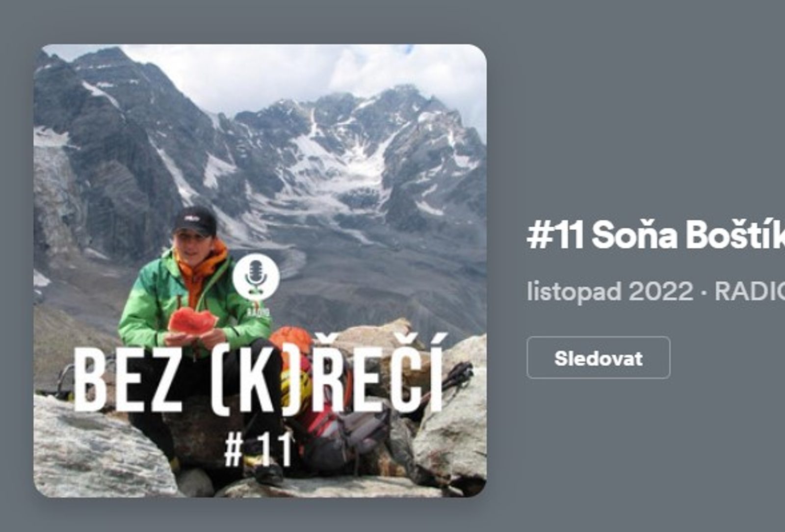Open the RADIO show link
Image resolution: width=785 pixels, height=532 pixels.
pyautogui.click(x=750, y=292)
